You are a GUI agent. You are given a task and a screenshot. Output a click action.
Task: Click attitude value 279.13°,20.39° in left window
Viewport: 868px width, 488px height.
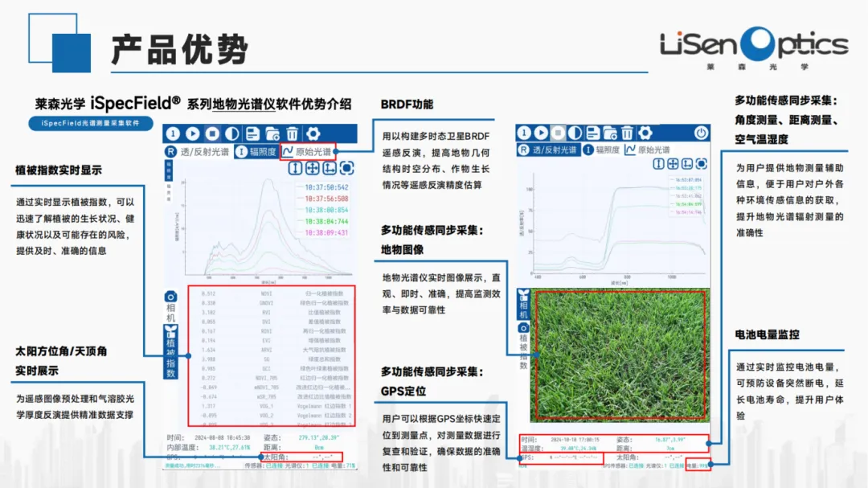click(x=318, y=437)
